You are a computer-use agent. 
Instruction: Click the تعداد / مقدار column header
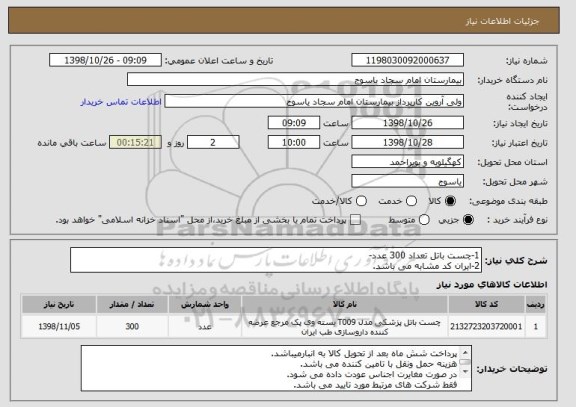[132, 304]
